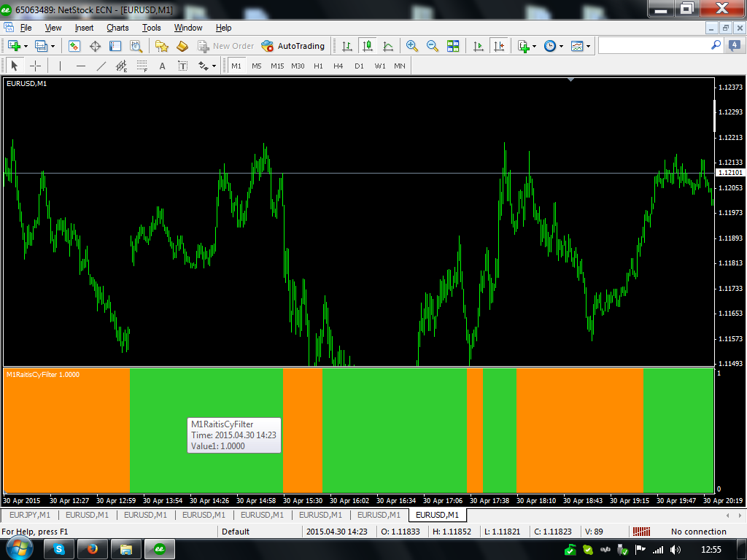
Task: Switch to candlestick chart display
Action: tap(368, 46)
